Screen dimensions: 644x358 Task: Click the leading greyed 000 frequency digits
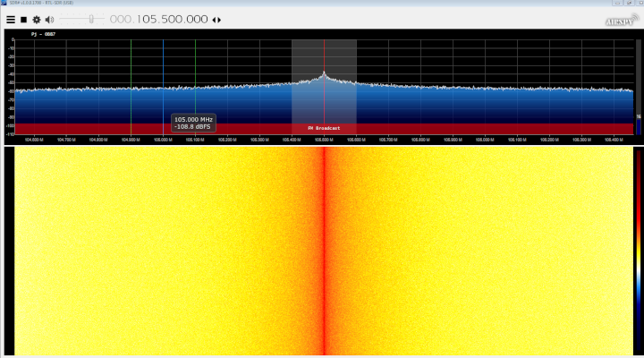click(x=121, y=20)
